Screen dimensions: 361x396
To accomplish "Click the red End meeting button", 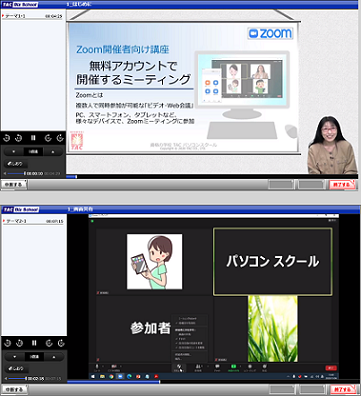I will click(331, 368).
